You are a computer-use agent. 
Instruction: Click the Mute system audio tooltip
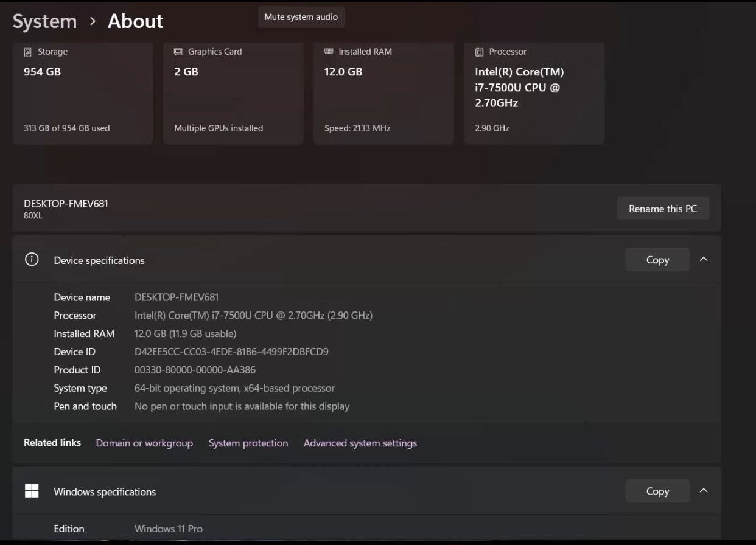tap(301, 17)
